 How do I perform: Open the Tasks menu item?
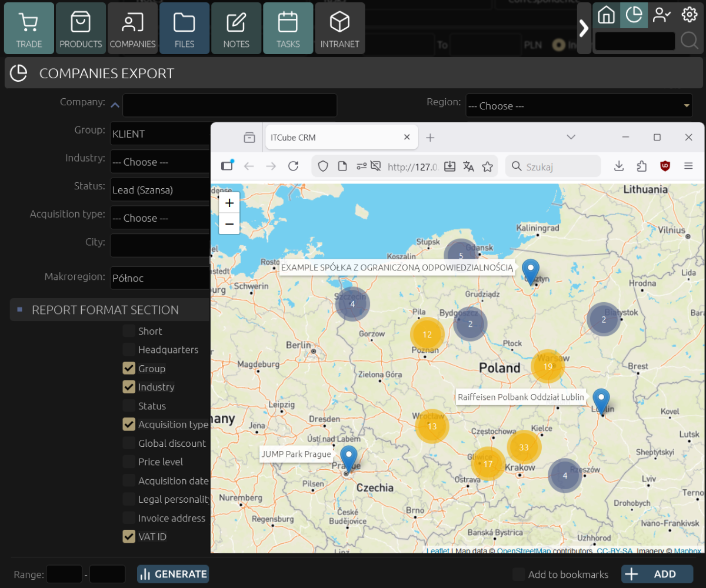point(288,28)
